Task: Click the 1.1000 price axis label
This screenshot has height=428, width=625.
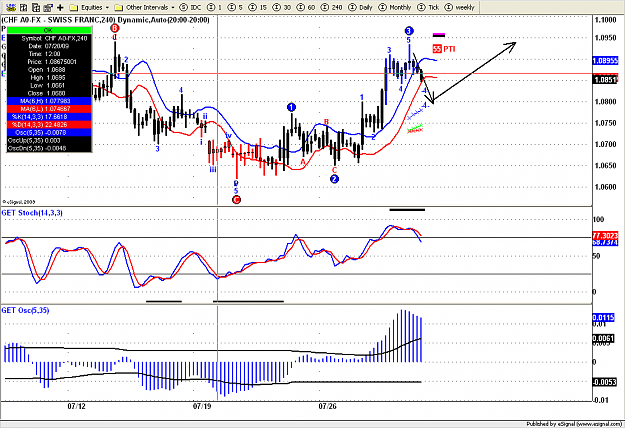Action: coord(605,20)
